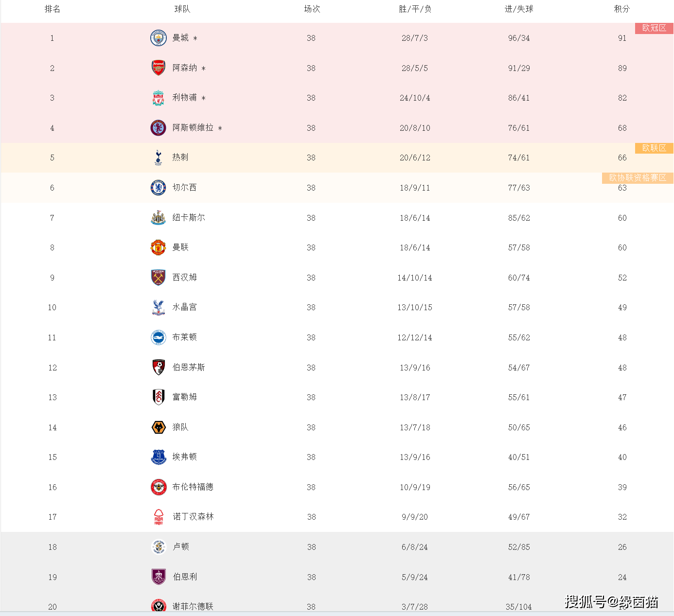Open team name 阿森纳
This screenshot has height=616, width=674.
185,68
